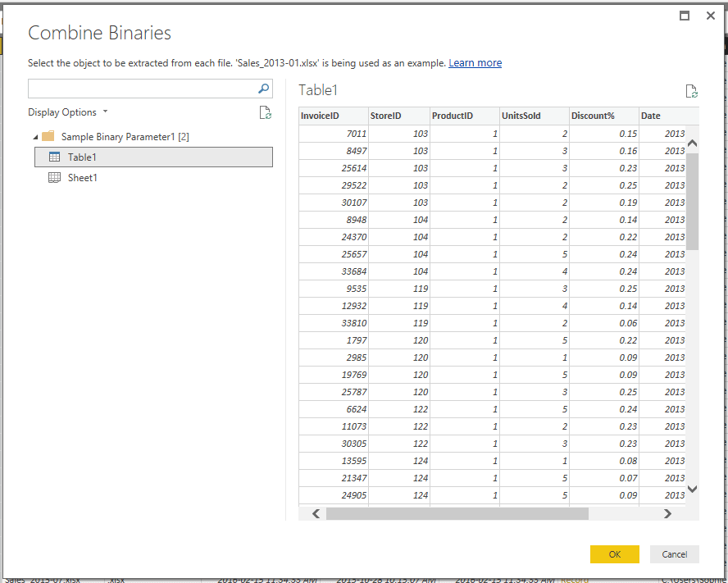Open the Display Options dropdown
Viewport: 728px width, 583px height.
[x=67, y=112]
